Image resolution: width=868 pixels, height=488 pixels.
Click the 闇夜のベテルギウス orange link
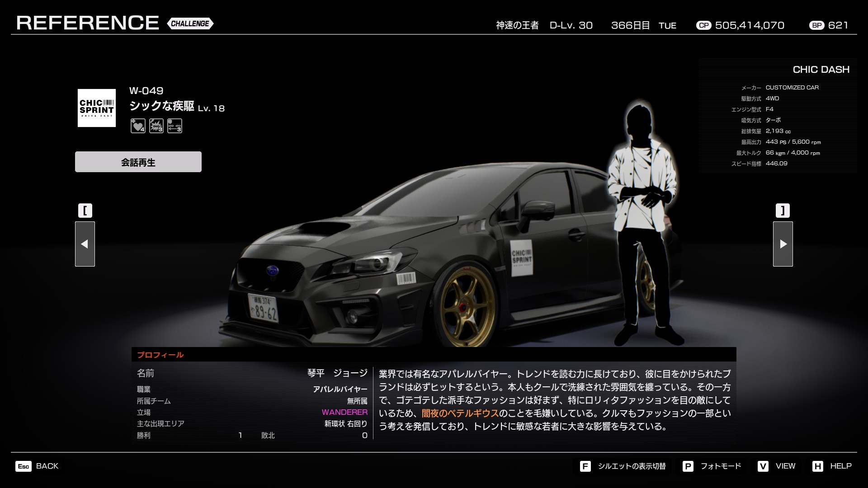460,413
